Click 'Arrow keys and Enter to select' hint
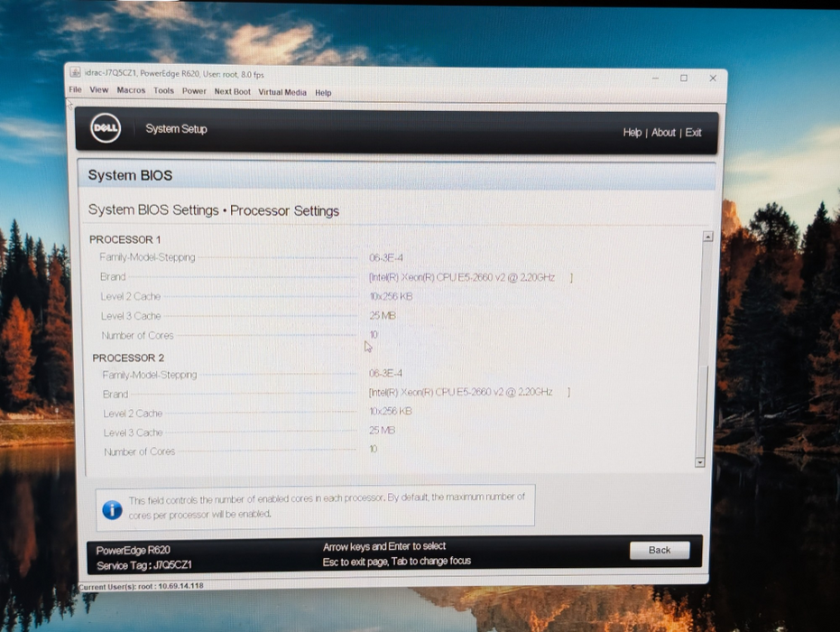The image size is (840, 632). (384, 546)
